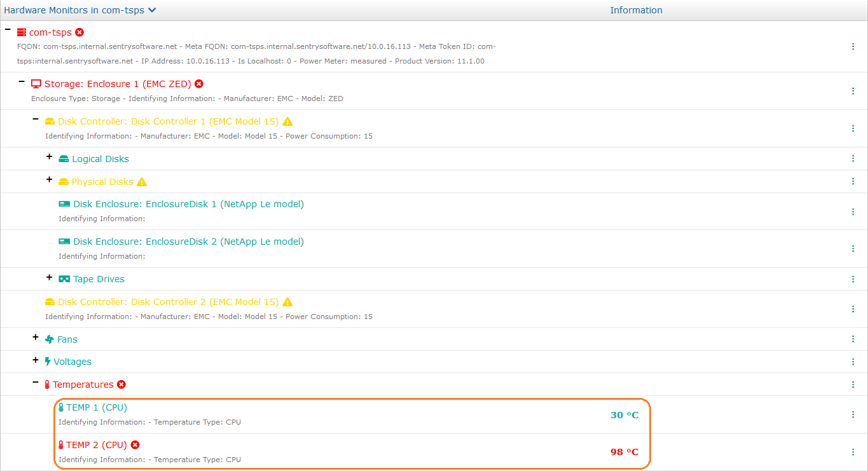
Task: Open kebab menu for com-tsps row
Action: tap(853, 46)
